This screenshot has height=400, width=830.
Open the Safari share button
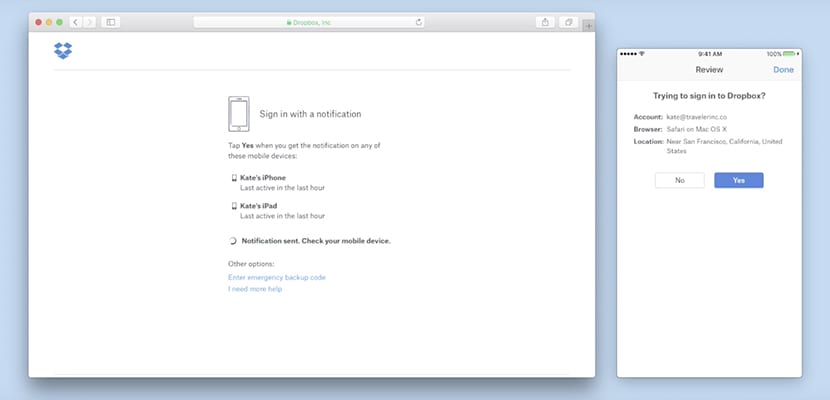(545, 22)
